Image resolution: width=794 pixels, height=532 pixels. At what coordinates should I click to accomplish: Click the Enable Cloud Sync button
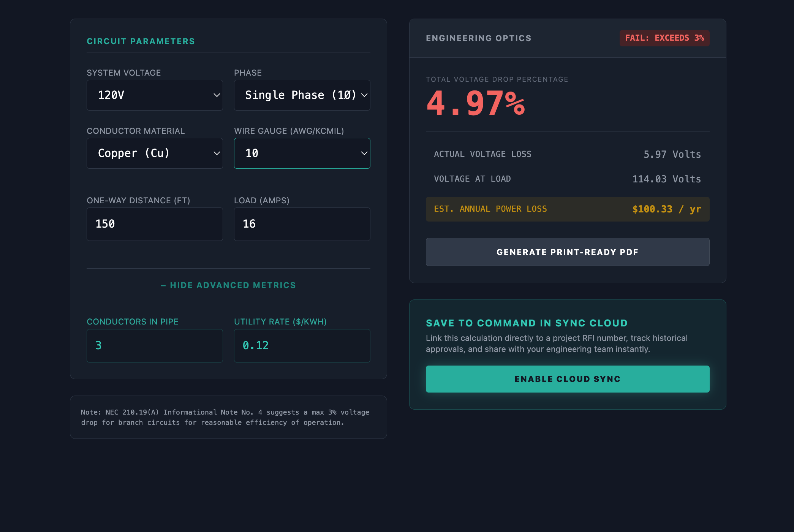[x=568, y=379]
